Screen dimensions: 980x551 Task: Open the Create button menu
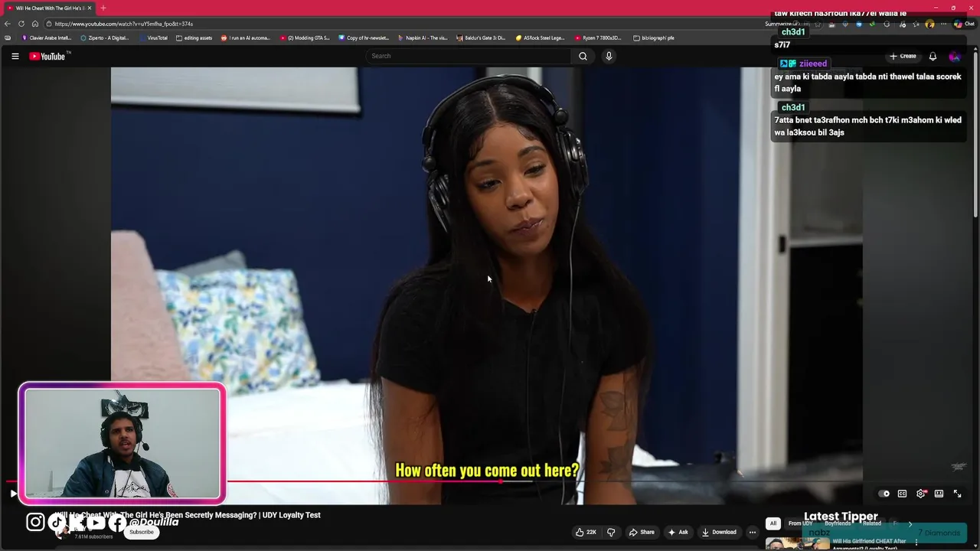tap(903, 56)
